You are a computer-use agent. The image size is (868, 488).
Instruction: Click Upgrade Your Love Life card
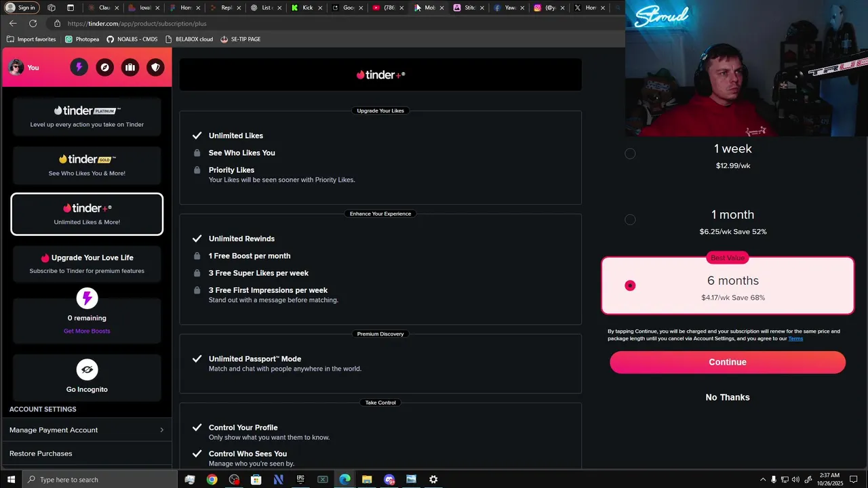pos(87,264)
